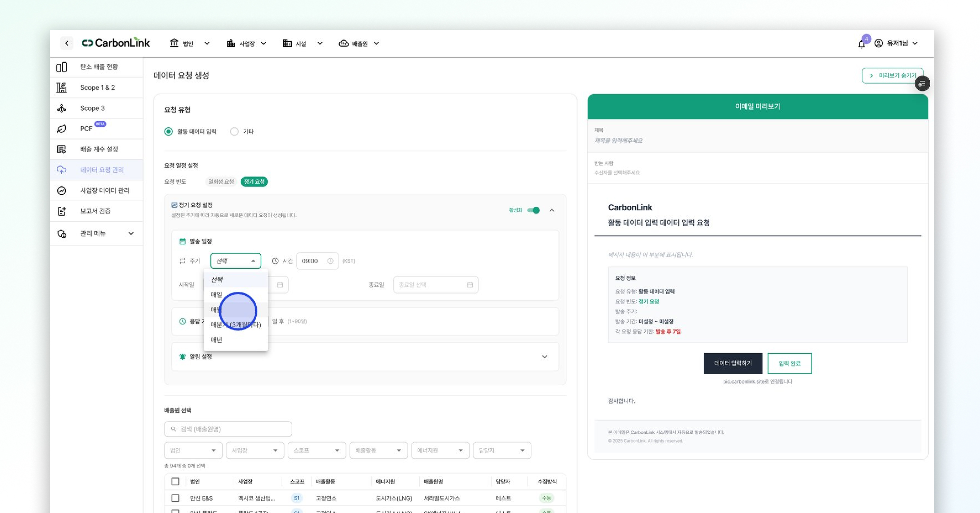Choose 선택 in the 주기 dropdown list
The image size is (980, 513).
tap(236, 279)
